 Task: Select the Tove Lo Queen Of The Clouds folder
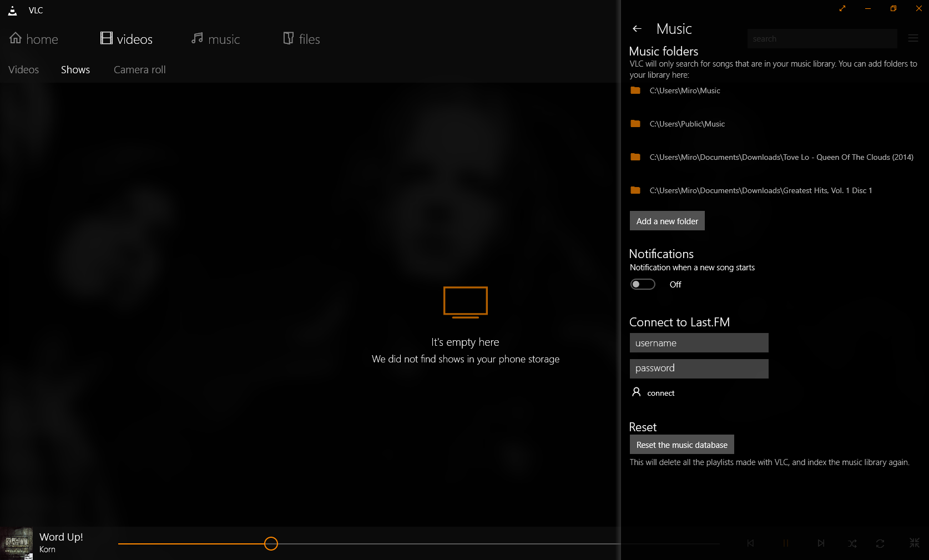coord(781,157)
